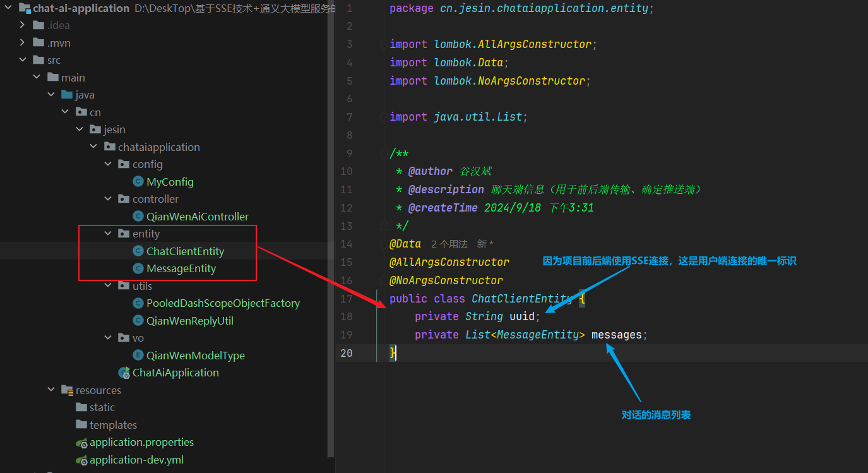Select the static folder
Image resolution: width=868 pixels, height=473 pixels.
(x=102, y=407)
